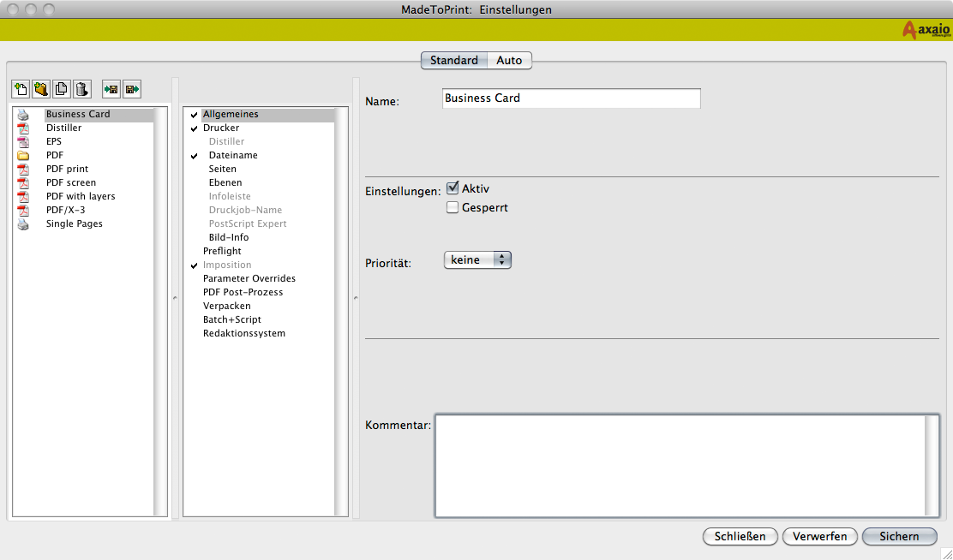Select the PDF folder entry
953x560 pixels.
(x=55, y=156)
